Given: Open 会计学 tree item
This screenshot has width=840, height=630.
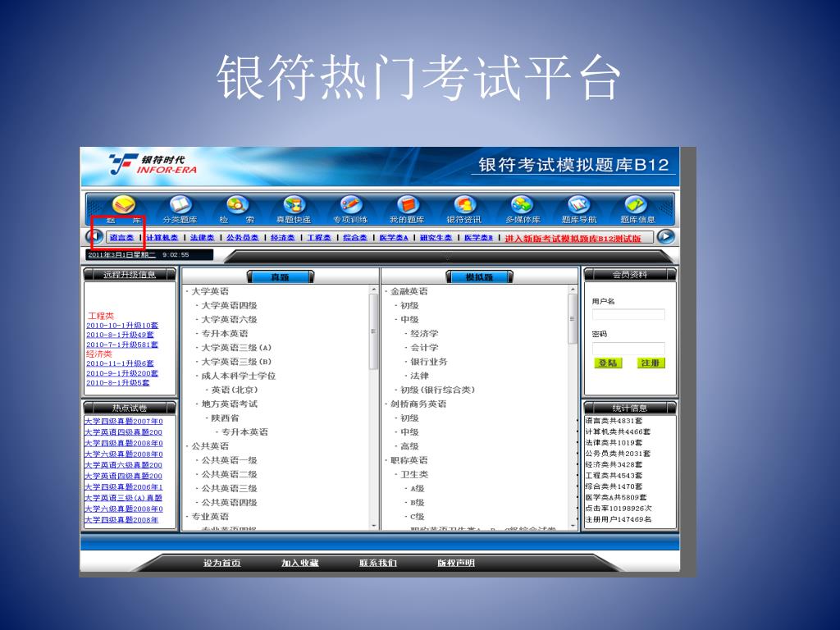Looking at the screenshot, I should click(x=424, y=348).
